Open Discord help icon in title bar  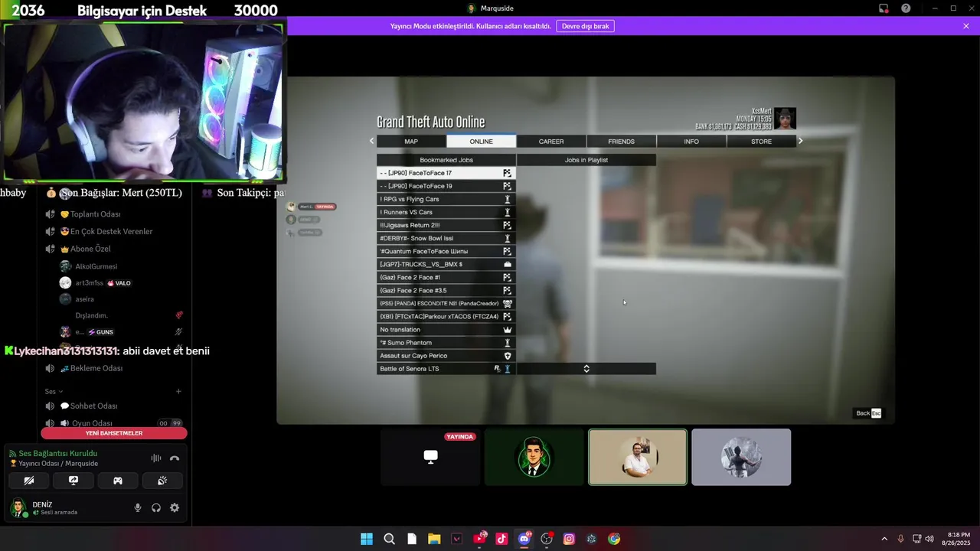click(906, 8)
